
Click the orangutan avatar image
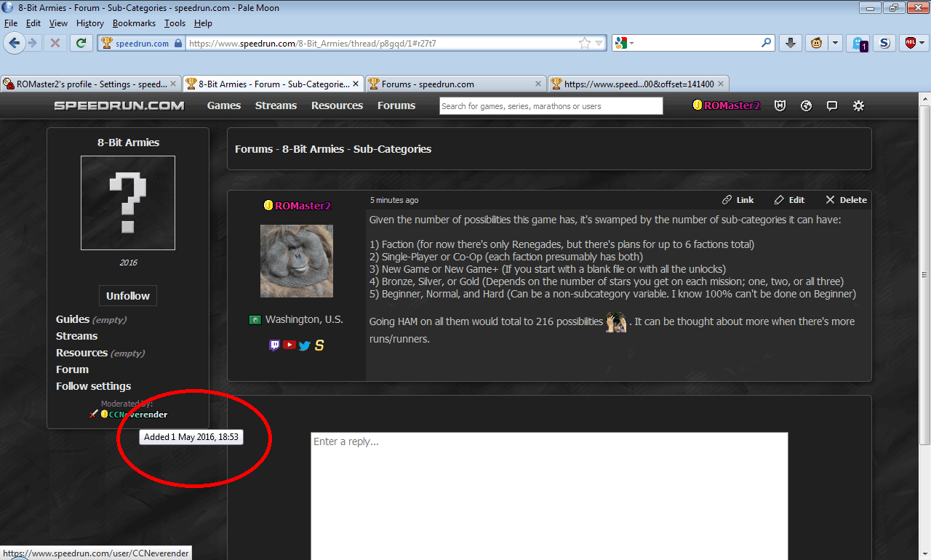[297, 261]
